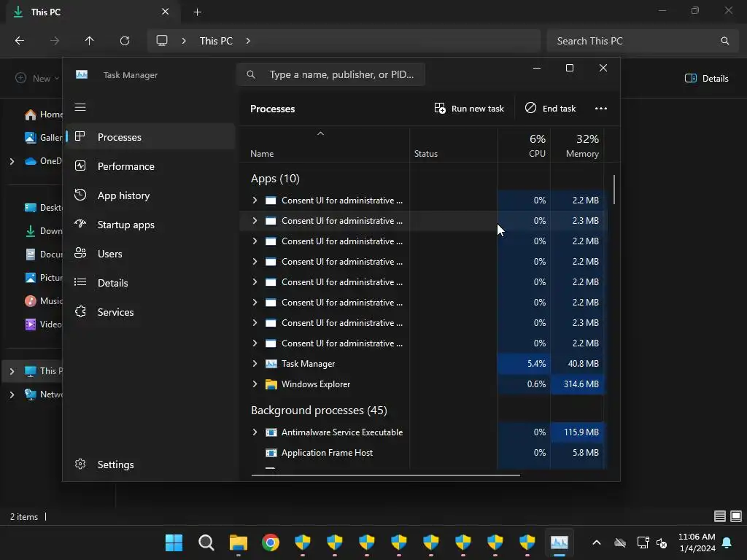Expand the OneDrive node in Explorer sidebar

12,161
